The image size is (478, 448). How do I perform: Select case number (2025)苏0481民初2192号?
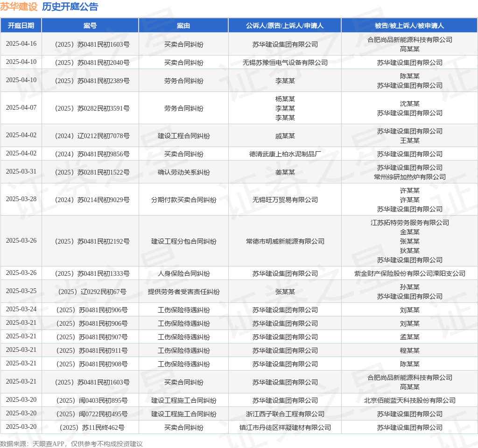[x=92, y=241]
